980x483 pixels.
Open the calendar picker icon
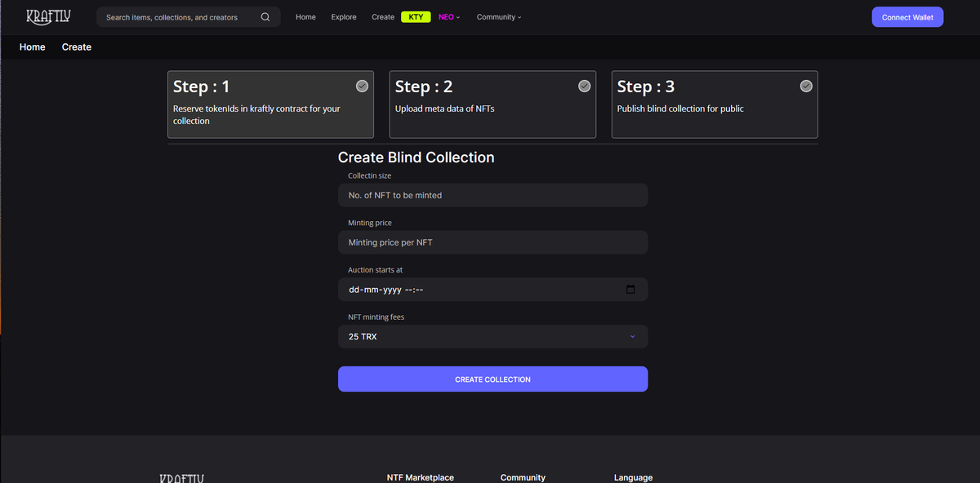click(x=630, y=290)
